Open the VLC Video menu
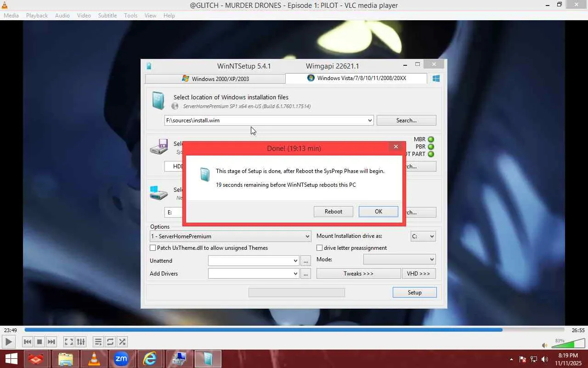The height and width of the screenshot is (368, 588). 84,15
